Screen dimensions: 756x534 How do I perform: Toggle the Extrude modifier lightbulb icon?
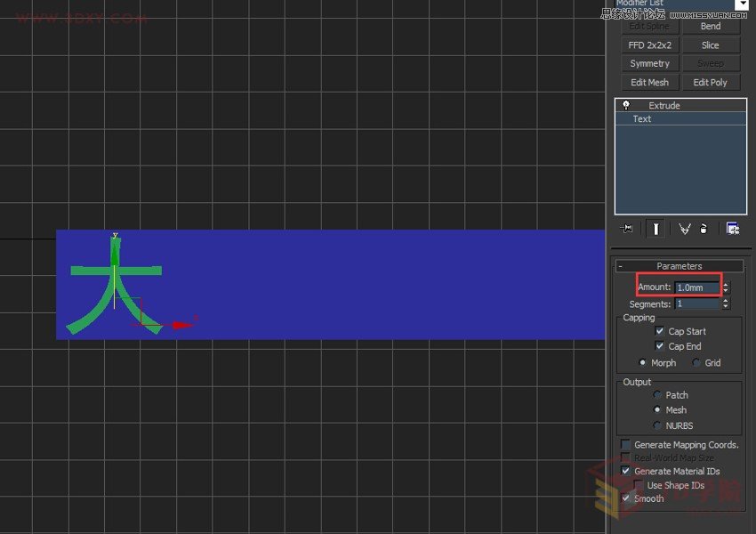point(626,105)
